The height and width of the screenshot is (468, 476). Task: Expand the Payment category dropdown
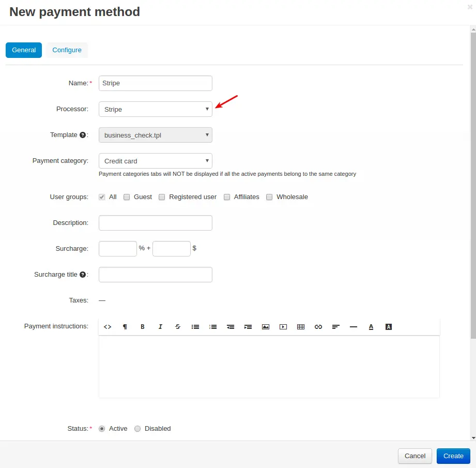155,161
